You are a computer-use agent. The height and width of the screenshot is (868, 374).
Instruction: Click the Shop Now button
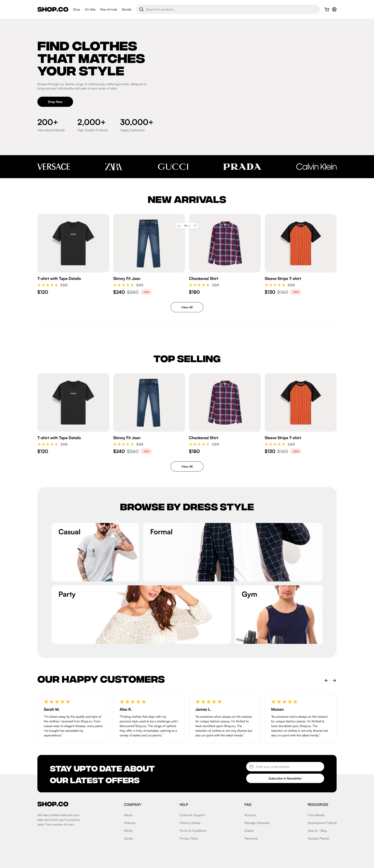coord(55,102)
